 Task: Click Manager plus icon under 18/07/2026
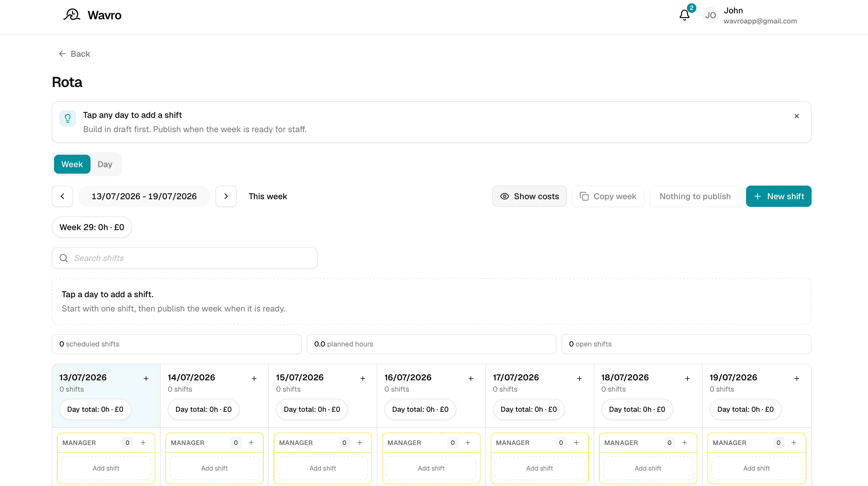[684, 443]
